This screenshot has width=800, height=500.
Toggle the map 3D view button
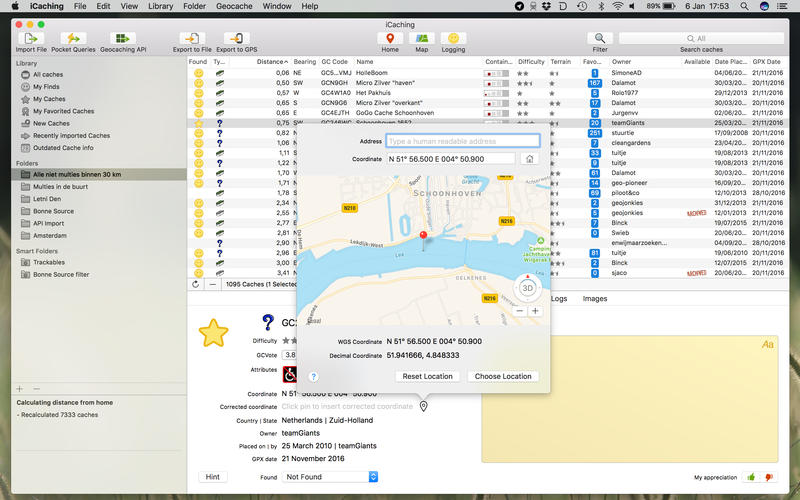[527, 286]
